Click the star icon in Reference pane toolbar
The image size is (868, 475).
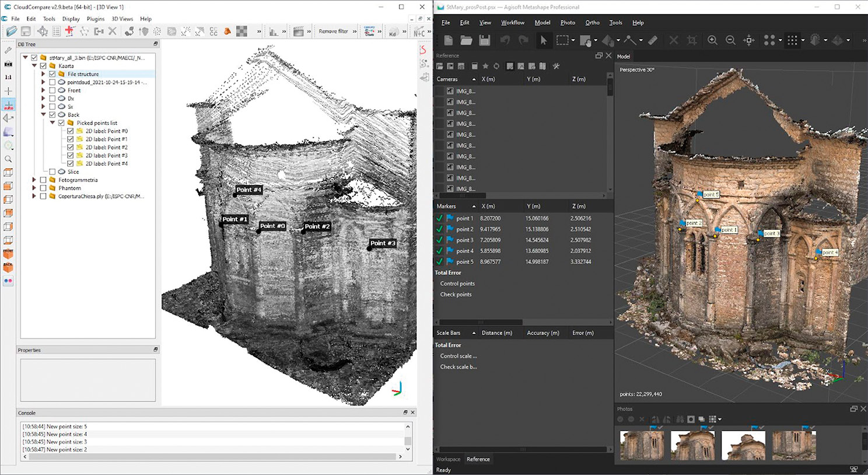pos(485,66)
